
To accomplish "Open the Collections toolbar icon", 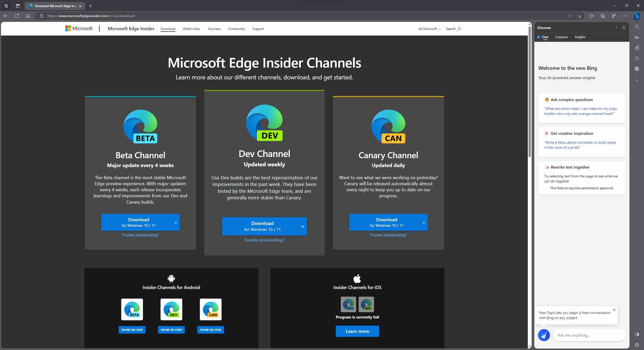I will tap(603, 16).
